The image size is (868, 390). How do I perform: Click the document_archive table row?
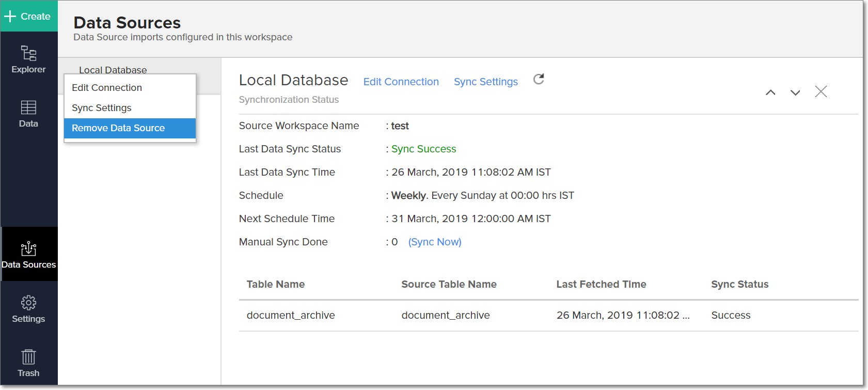[x=291, y=315]
